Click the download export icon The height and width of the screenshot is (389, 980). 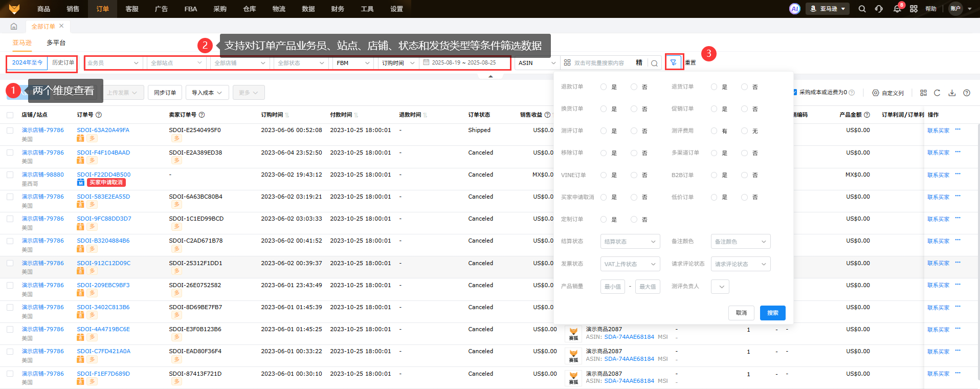pos(952,93)
